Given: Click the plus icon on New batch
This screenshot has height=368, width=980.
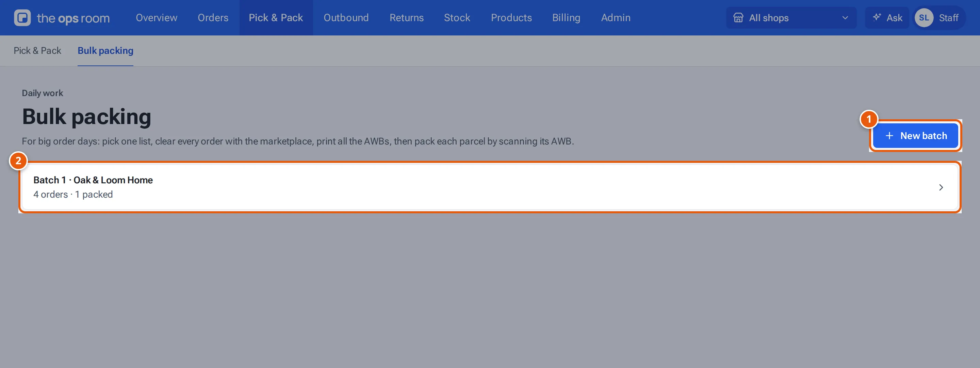Looking at the screenshot, I should (889, 136).
